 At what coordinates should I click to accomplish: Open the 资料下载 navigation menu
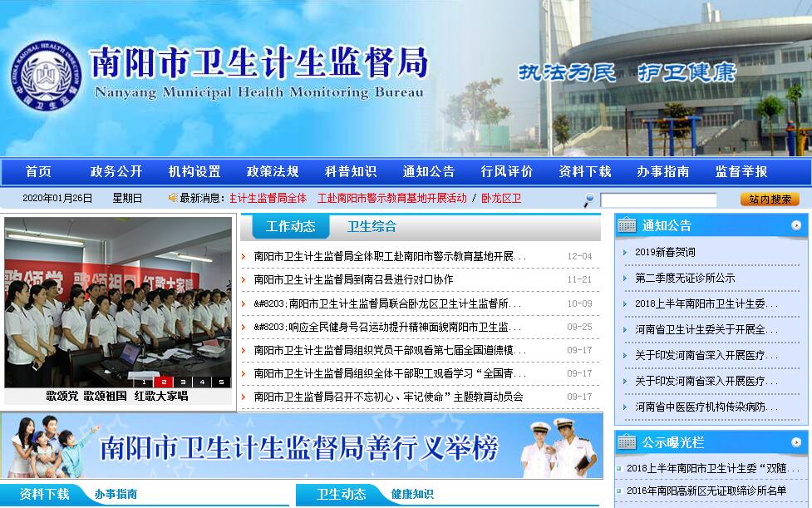pyautogui.click(x=585, y=172)
